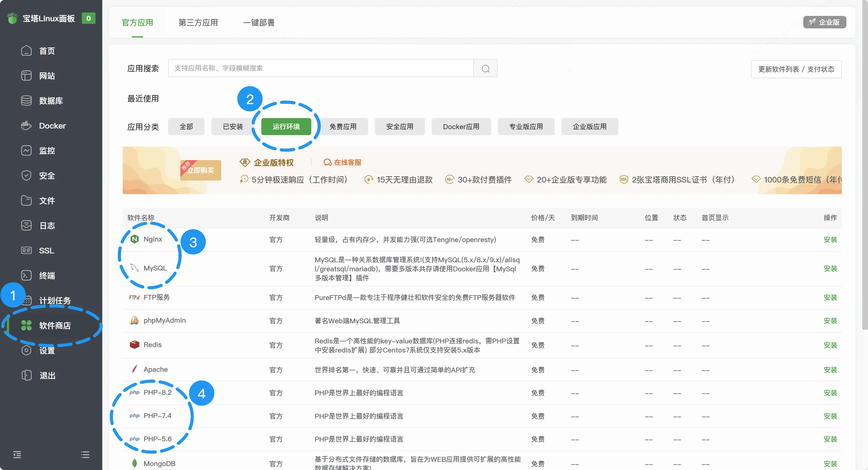
Task: Click the MongoDB leaf icon
Action: tap(134, 463)
